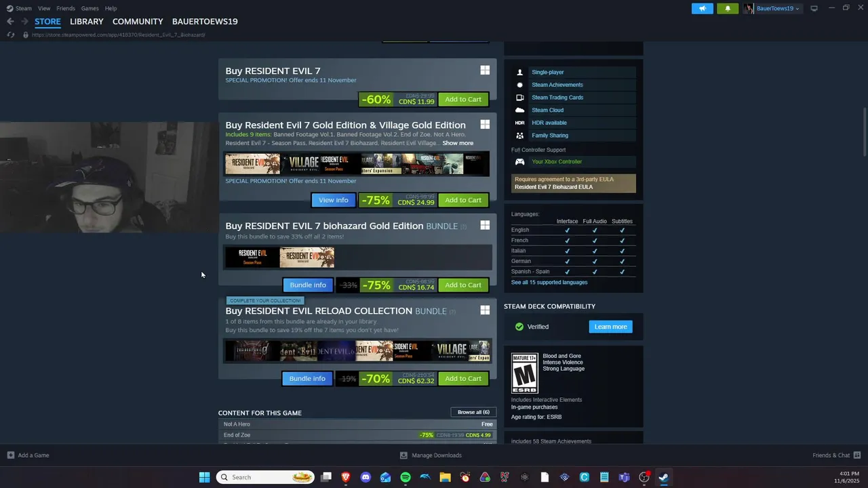Open Friends & Chat
The height and width of the screenshot is (488, 868).
pyautogui.click(x=836, y=455)
